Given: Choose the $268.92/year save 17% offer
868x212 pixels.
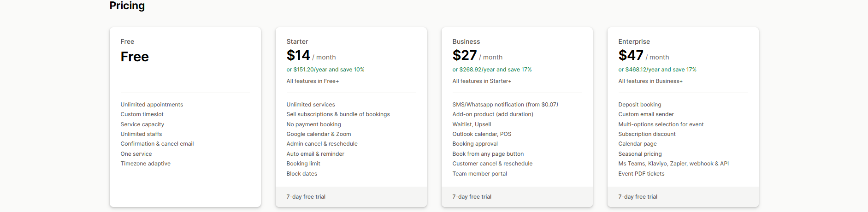Looking at the screenshot, I should click(492, 70).
